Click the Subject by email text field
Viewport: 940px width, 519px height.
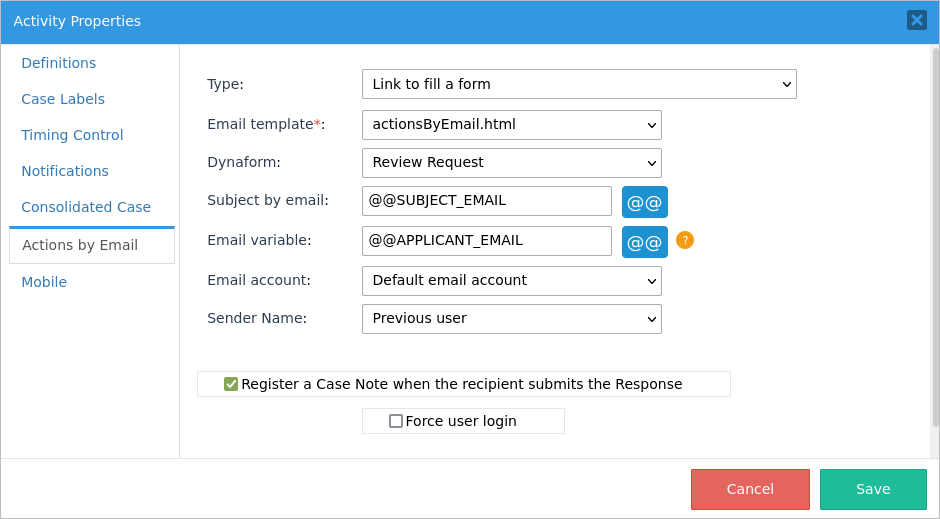click(x=486, y=201)
